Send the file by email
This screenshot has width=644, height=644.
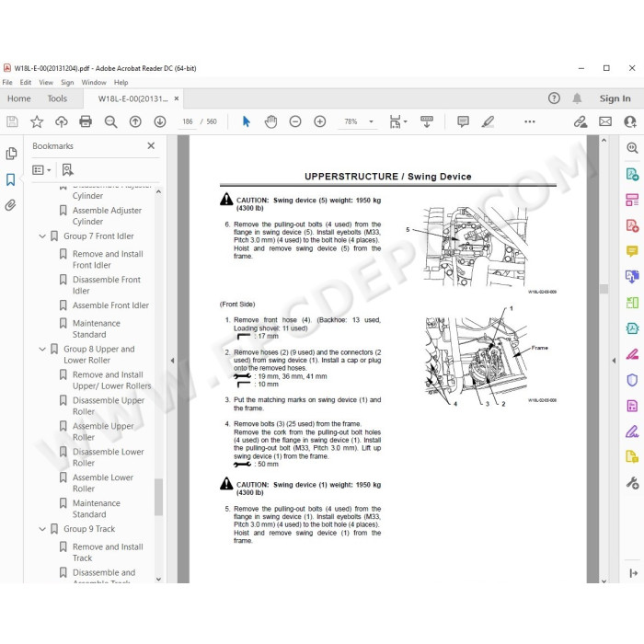click(x=605, y=121)
